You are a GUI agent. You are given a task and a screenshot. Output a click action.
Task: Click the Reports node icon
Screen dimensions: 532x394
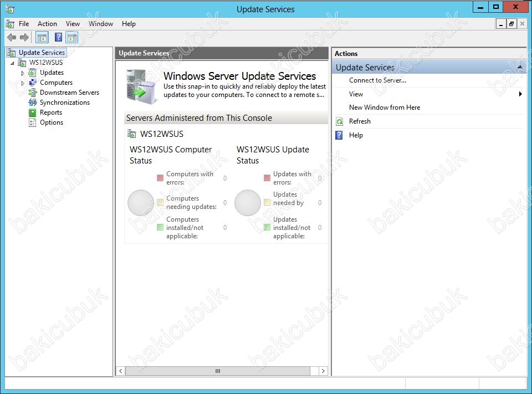pyautogui.click(x=33, y=112)
